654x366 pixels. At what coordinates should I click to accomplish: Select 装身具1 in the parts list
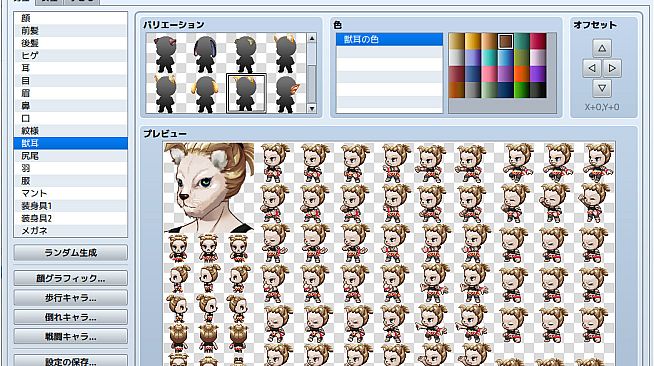(x=70, y=206)
